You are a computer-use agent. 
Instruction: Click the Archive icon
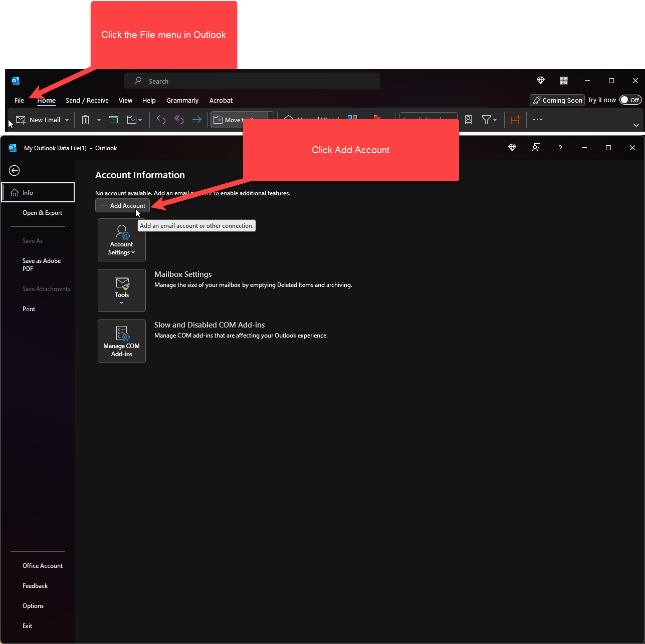click(114, 120)
